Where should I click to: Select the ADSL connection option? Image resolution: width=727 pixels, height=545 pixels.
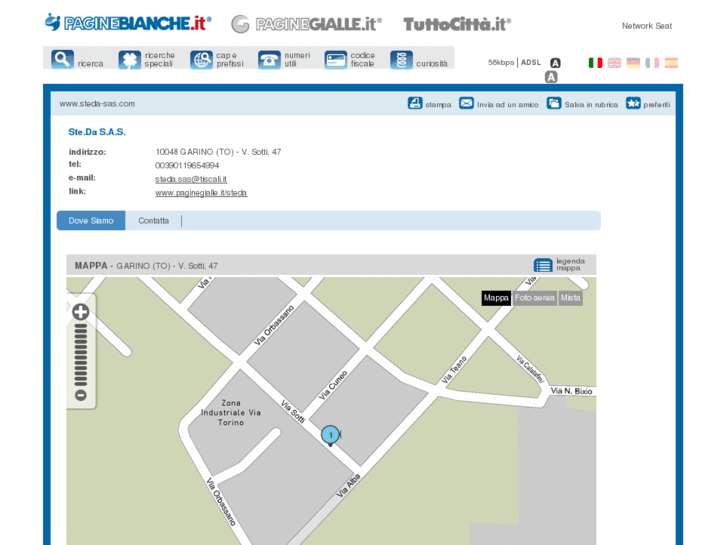coord(531,62)
